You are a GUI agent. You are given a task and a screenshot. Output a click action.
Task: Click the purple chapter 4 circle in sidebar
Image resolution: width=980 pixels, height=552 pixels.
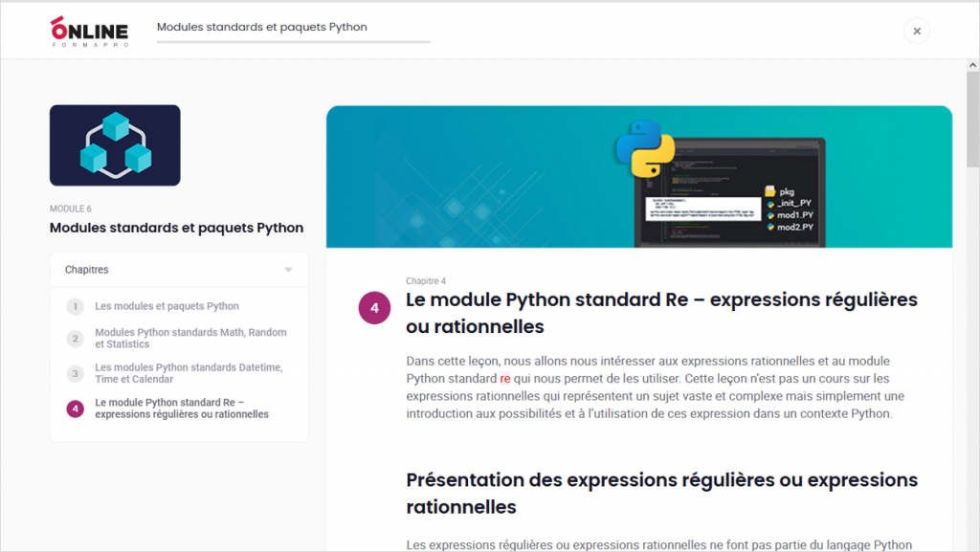75,408
